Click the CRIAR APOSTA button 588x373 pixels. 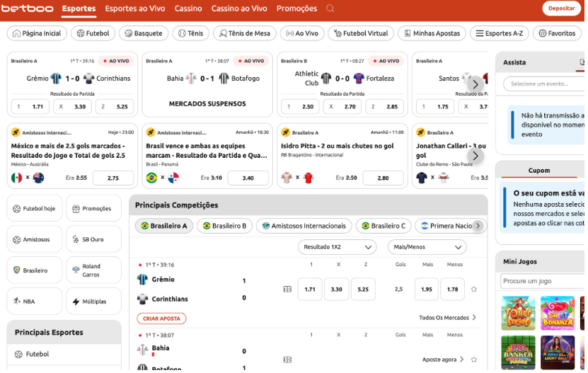161,319
